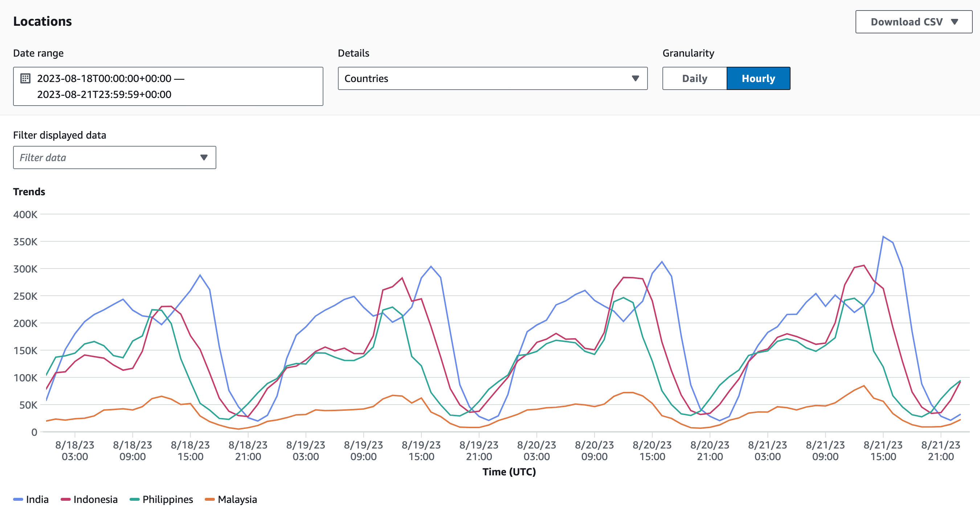Select Hourly granularity
The height and width of the screenshot is (516, 980).
tap(758, 78)
